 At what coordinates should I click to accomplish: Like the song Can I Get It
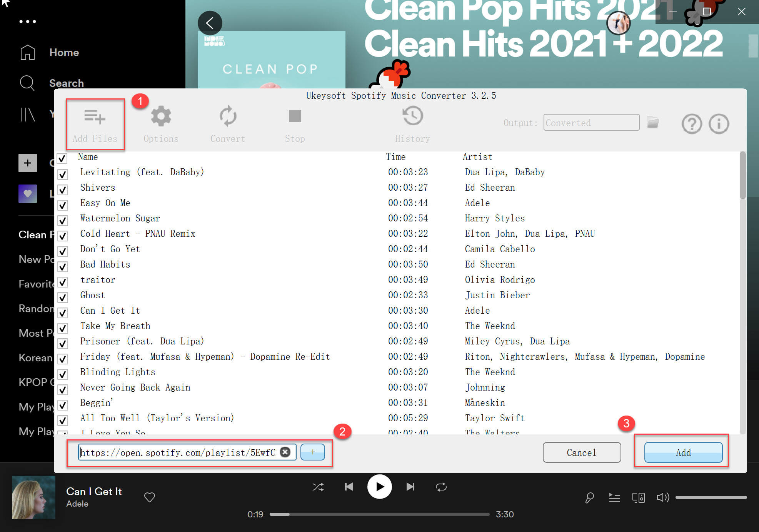coord(149,497)
